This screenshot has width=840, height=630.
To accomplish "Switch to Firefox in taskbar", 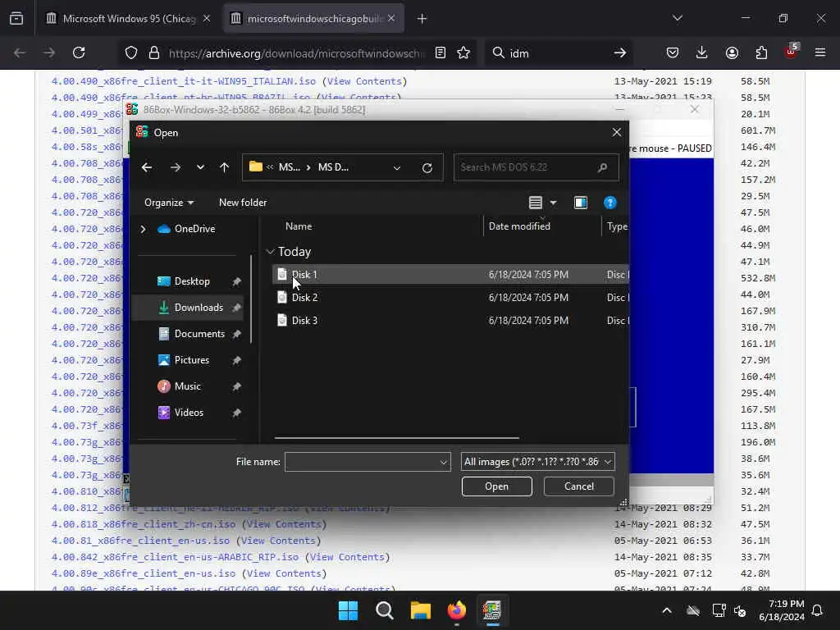I will [456, 610].
